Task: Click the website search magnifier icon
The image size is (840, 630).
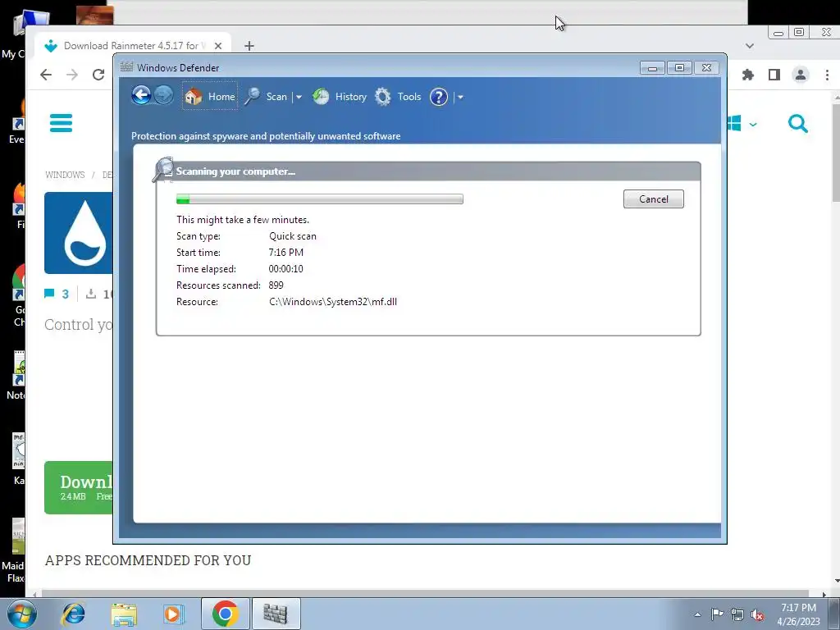Action: coord(797,124)
